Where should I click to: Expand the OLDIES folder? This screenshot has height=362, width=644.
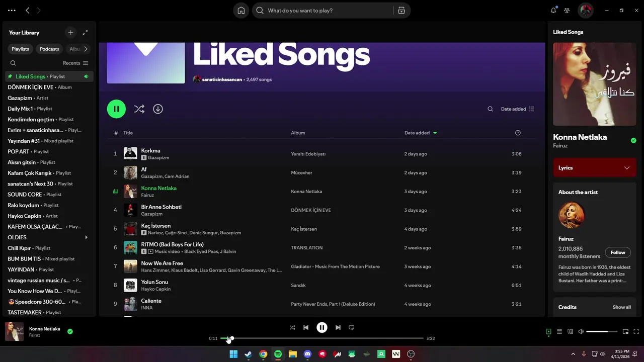[86, 237]
